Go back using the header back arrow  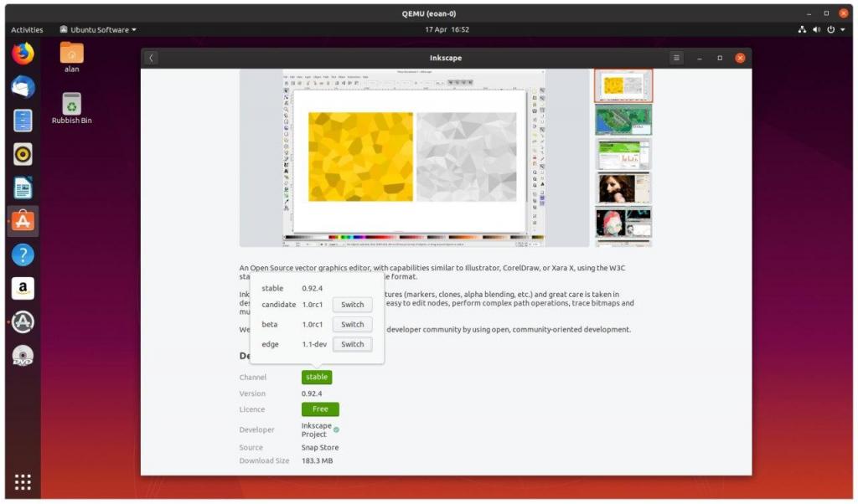(151, 58)
